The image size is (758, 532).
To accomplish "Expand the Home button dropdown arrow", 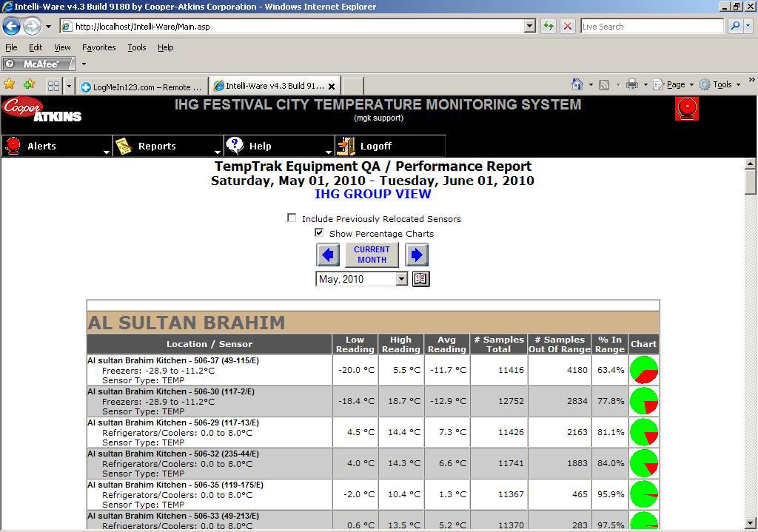I will 591,84.
